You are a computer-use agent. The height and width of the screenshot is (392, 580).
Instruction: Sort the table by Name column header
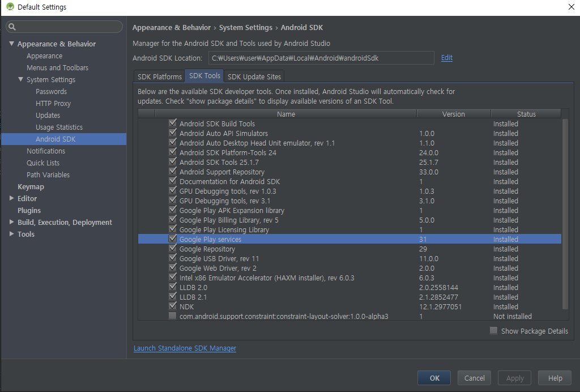coord(286,114)
